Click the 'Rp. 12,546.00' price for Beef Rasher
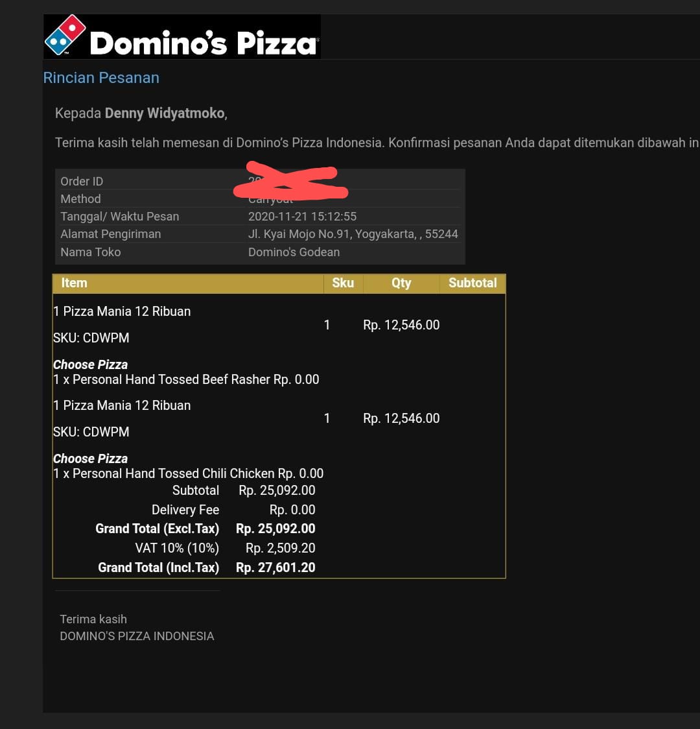 coord(401,325)
